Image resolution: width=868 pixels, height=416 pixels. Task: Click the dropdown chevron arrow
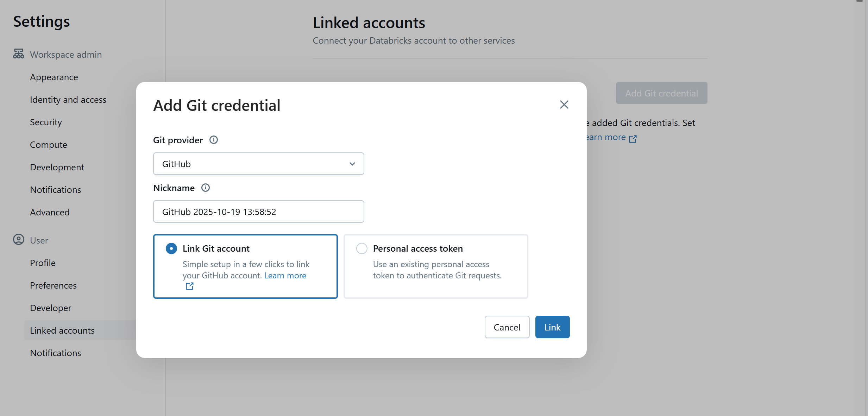pyautogui.click(x=352, y=164)
